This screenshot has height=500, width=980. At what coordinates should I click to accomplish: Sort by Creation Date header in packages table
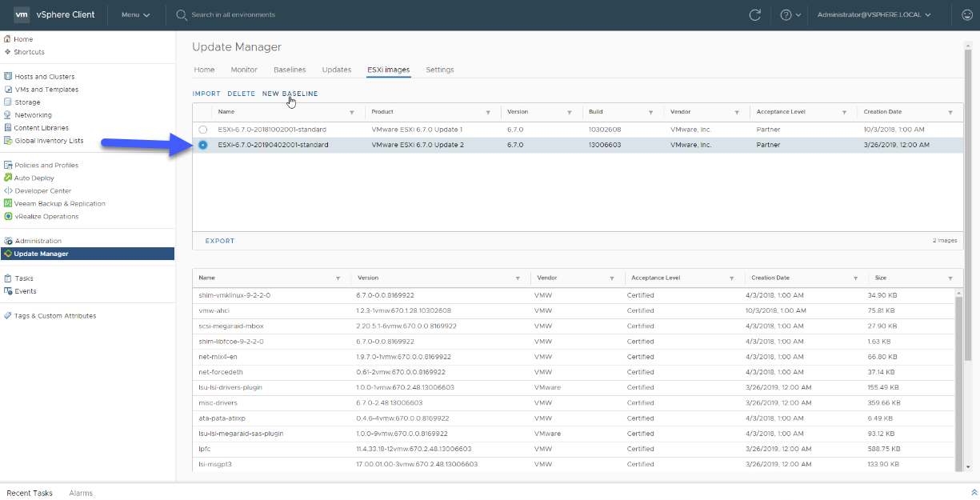pos(770,278)
